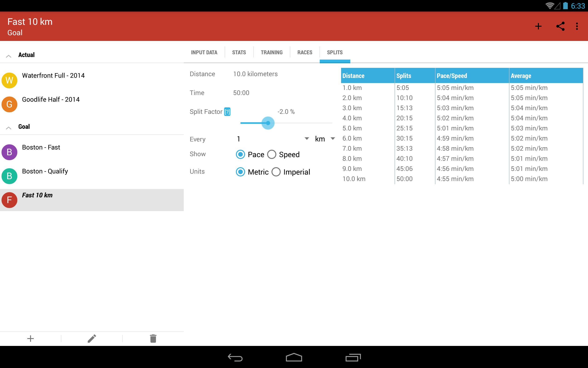Open the Every interval number dropdown
The width and height of the screenshot is (588, 368).
[x=272, y=139]
